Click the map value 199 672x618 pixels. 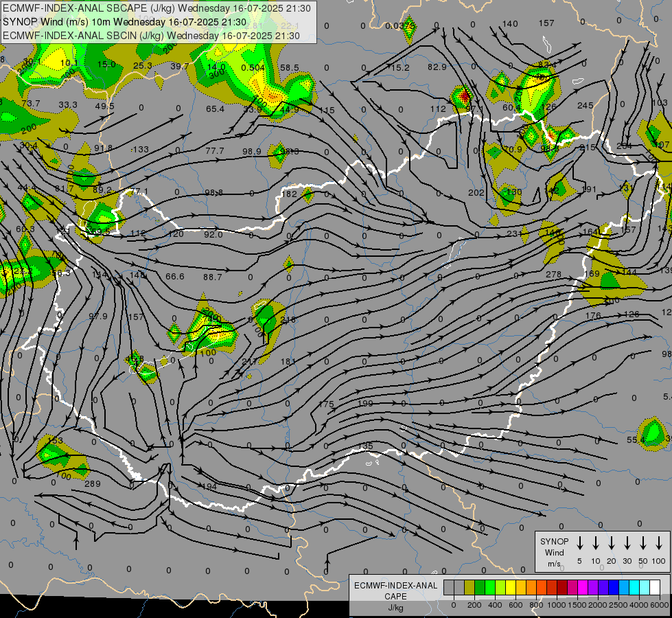coord(365,403)
